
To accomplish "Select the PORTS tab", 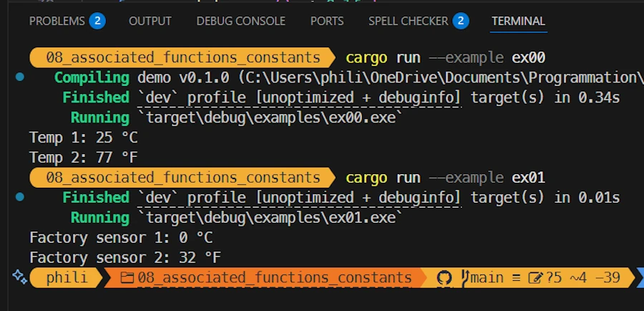I will point(327,21).
